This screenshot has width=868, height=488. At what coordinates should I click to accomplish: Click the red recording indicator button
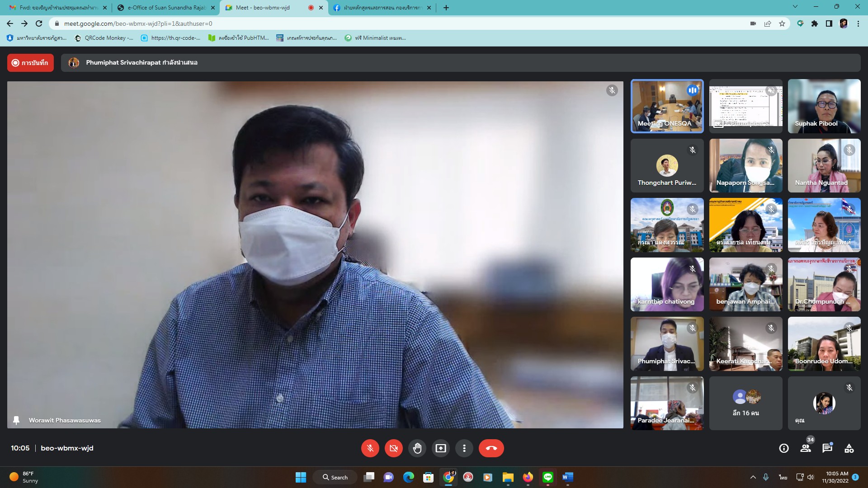point(30,63)
